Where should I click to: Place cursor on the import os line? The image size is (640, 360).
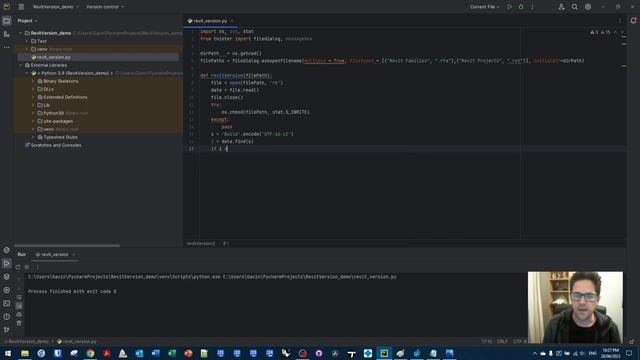point(227,31)
